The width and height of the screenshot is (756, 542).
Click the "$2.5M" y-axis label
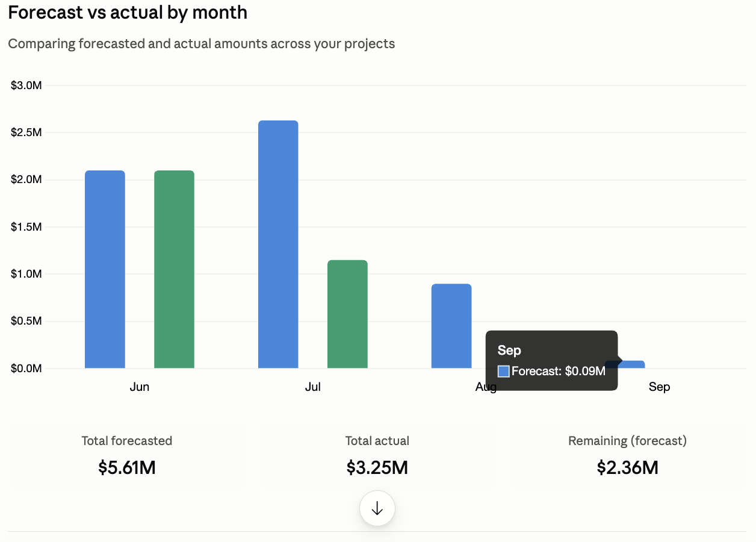pos(26,132)
